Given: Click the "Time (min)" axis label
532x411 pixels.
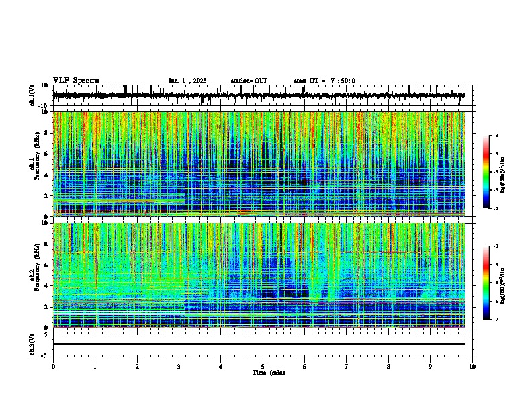Looking at the screenshot, I should [269, 373].
